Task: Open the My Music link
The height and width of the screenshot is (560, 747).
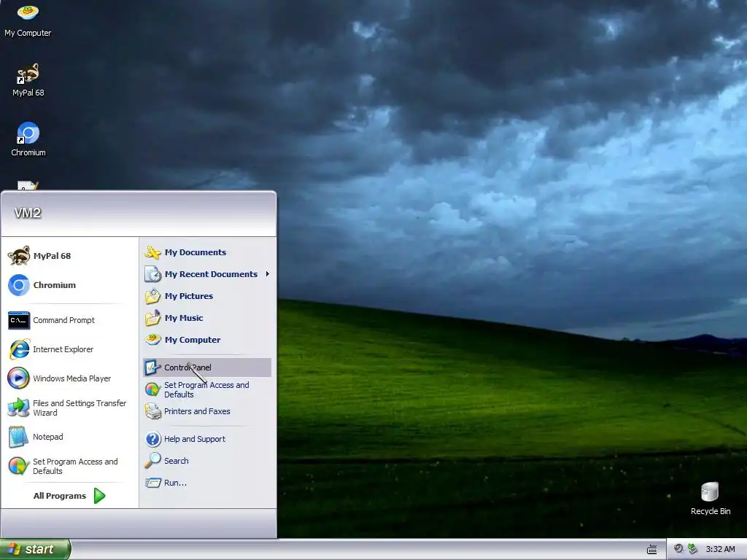Action: point(184,318)
